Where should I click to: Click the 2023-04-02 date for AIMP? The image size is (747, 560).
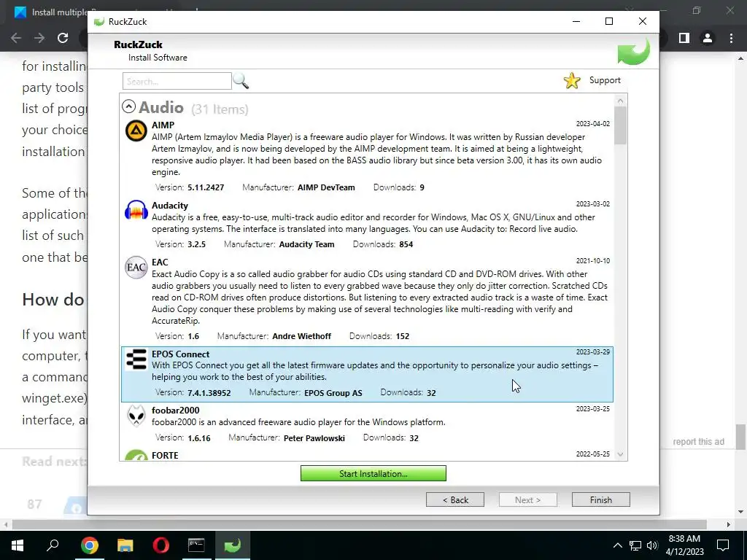click(592, 123)
